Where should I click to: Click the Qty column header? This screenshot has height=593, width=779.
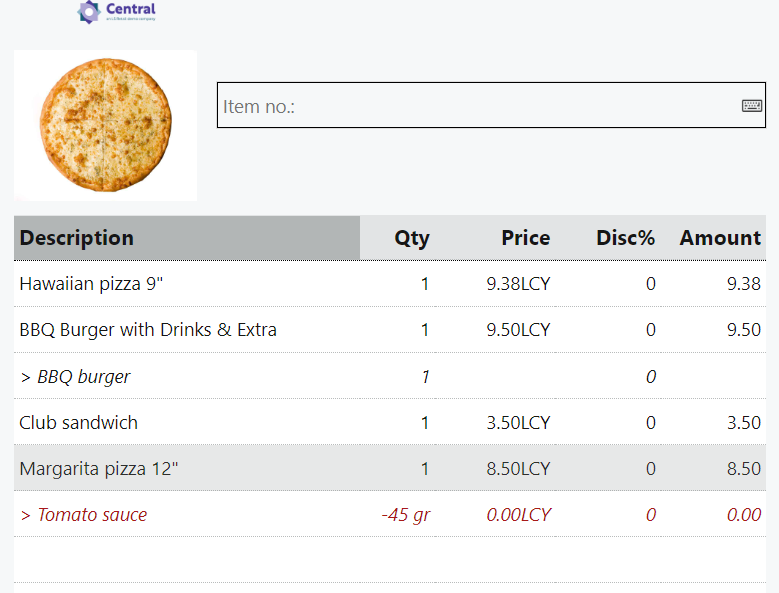411,238
